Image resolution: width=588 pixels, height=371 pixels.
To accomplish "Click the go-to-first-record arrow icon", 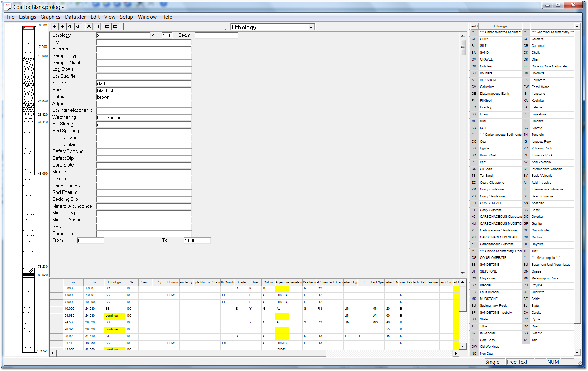I will [x=55, y=27].
